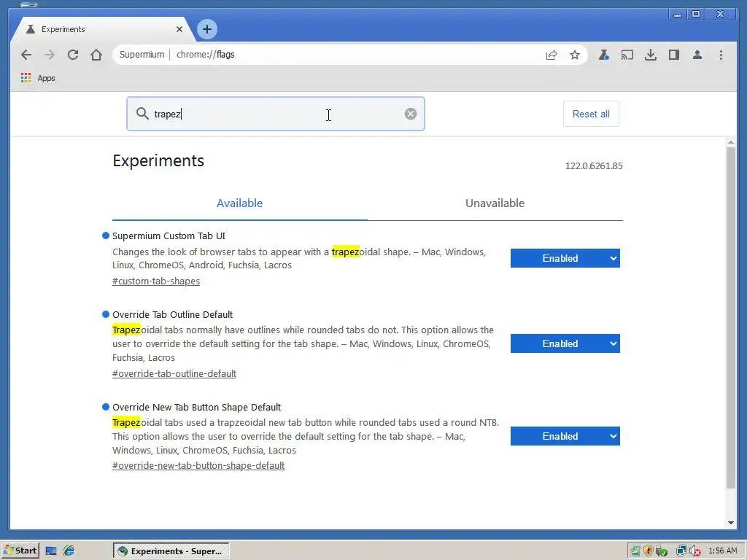Click the new tab plus button
747x560 pixels.
pos(206,29)
